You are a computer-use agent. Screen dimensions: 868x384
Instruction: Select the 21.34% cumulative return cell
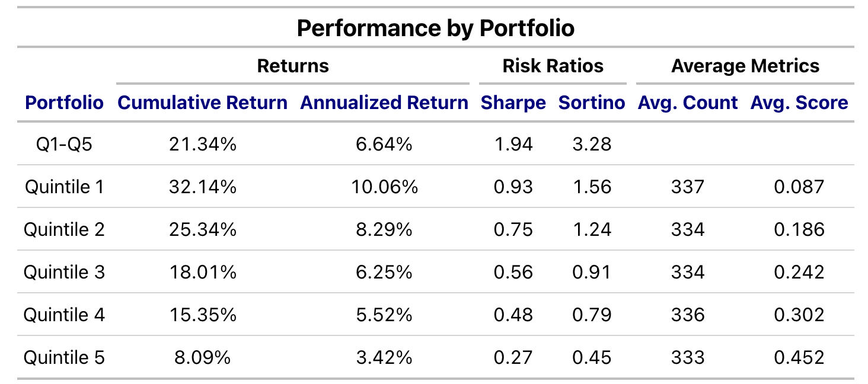tap(203, 144)
